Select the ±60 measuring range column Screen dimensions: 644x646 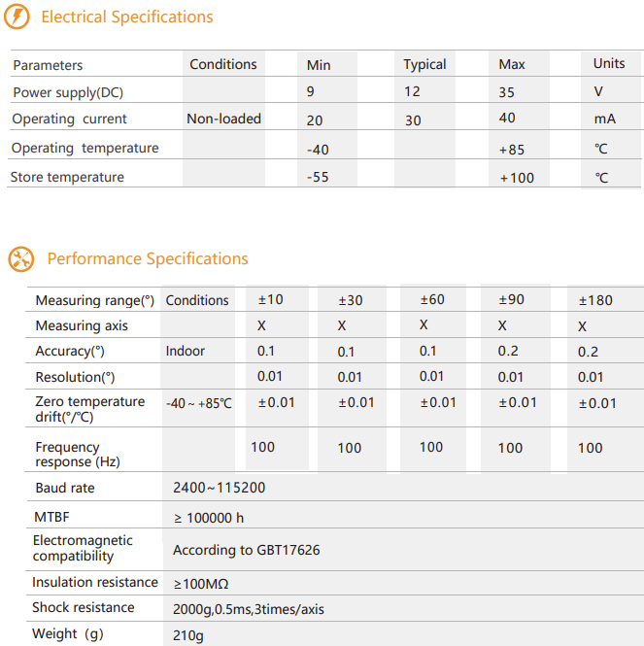point(432,299)
